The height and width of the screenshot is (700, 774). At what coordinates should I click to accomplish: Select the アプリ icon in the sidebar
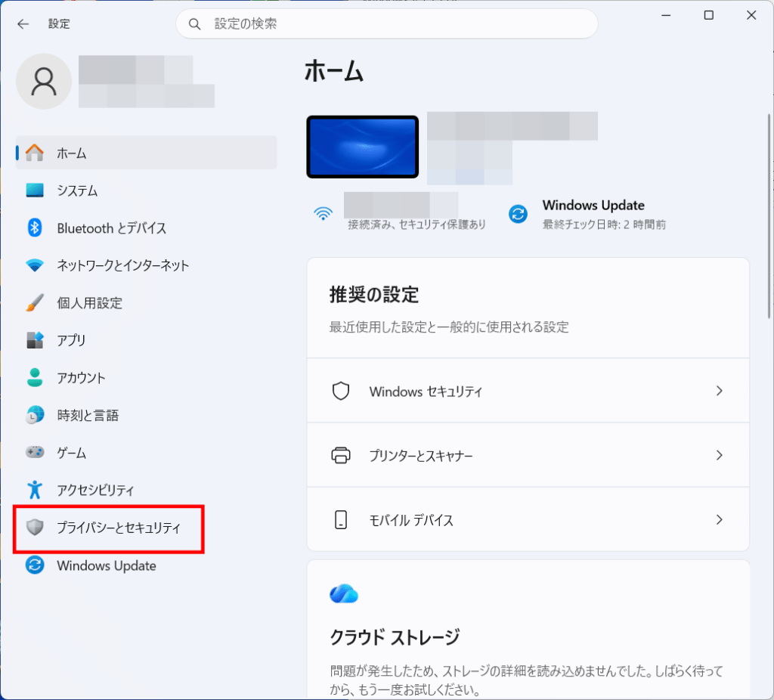click(36, 340)
